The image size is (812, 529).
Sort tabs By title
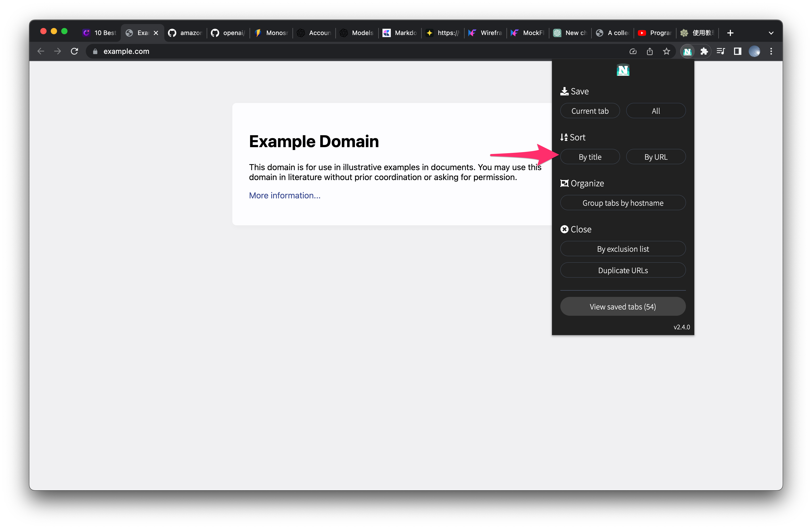[x=590, y=157]
